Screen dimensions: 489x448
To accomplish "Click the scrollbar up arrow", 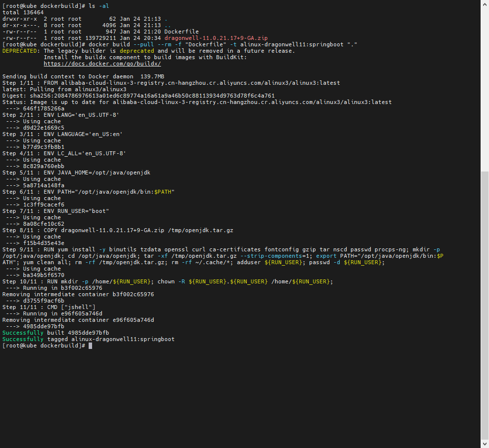I will [485, 4].
